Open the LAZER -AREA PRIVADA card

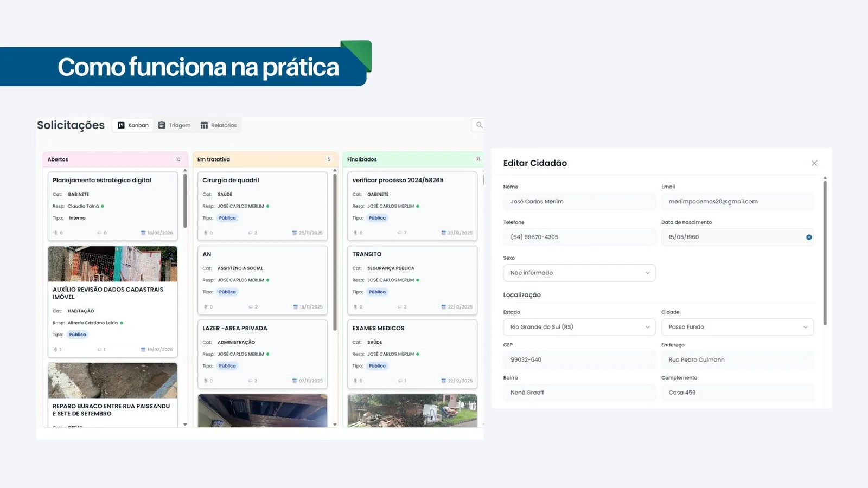pyautogui.click(x=263, y=354)
